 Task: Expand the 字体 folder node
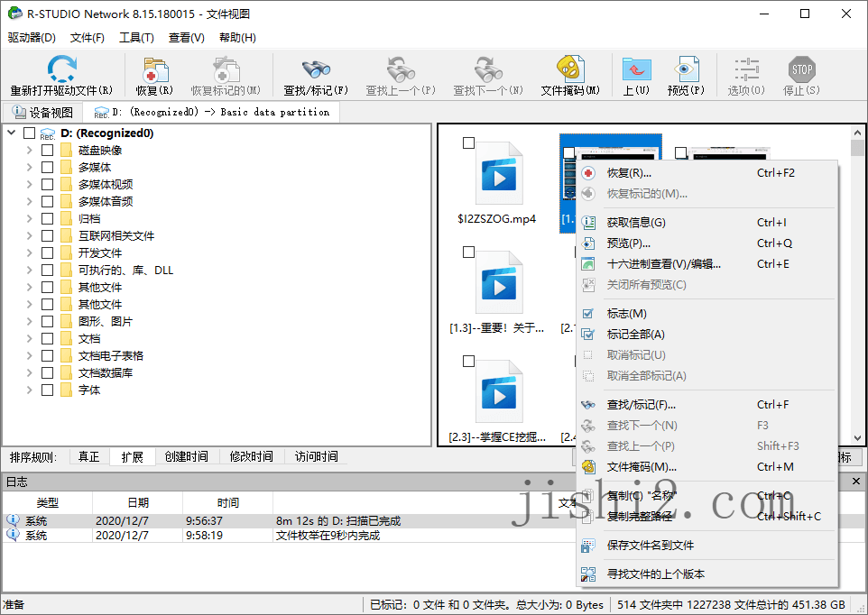click(30, 390)
